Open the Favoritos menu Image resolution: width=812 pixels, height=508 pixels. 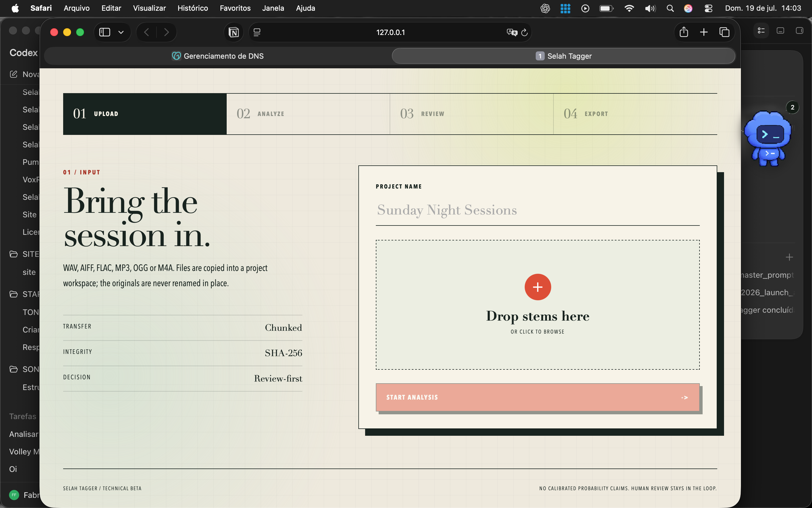click(x=235, y=8)
